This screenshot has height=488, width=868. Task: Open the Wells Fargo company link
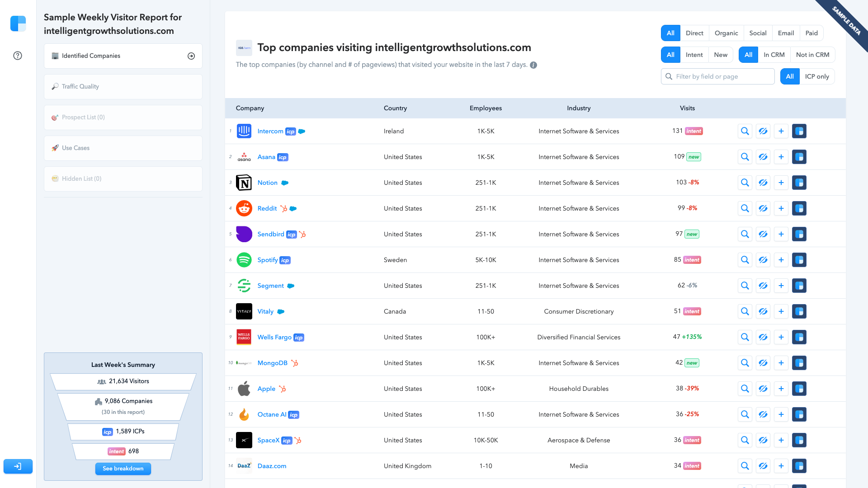pyautogui.click(x=274, y=337)
